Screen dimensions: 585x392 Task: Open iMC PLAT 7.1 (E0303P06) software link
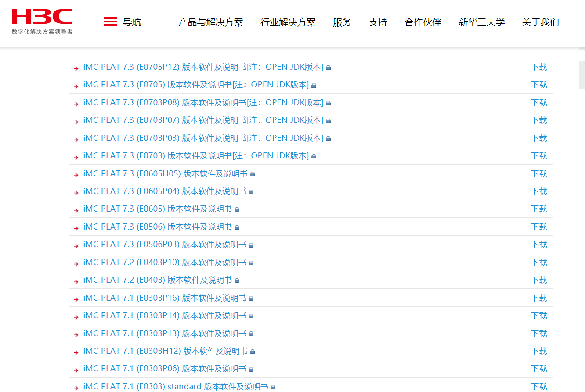[165, 369]
